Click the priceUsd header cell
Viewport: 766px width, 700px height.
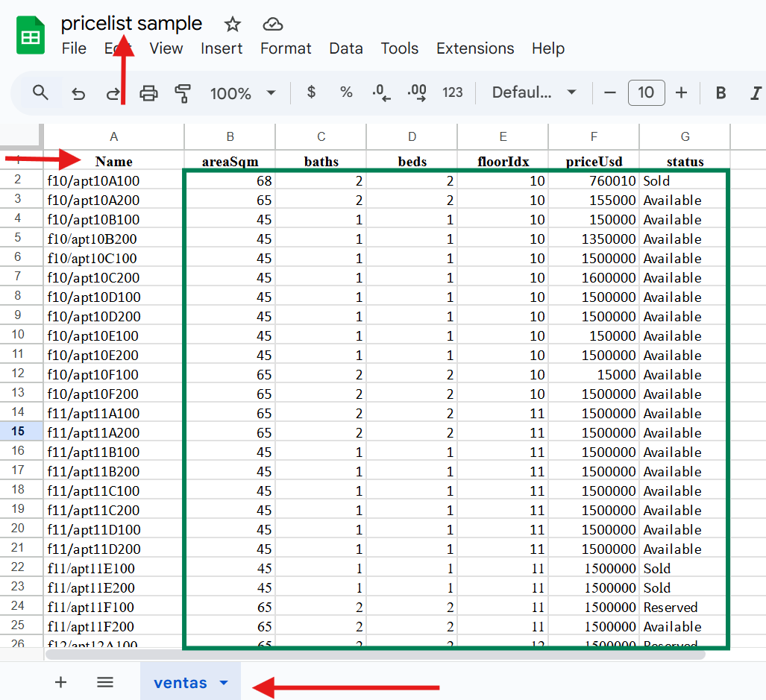coord(594,161)
